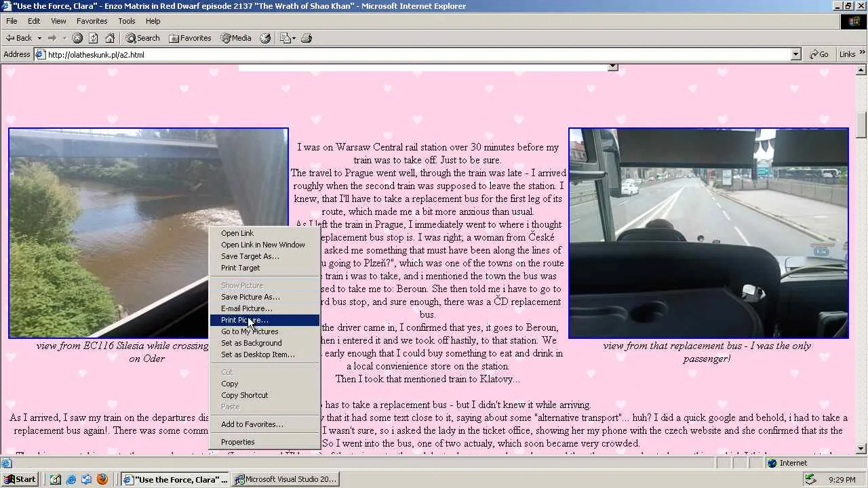Screen dimensions: 868x488
Task: Expand the Mail button dropdown arrow
Action: pyautogui.click(x=294, y=38)
